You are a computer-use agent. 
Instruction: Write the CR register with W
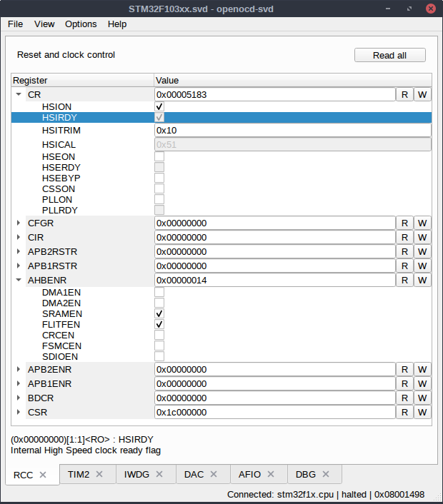(422, 94)
